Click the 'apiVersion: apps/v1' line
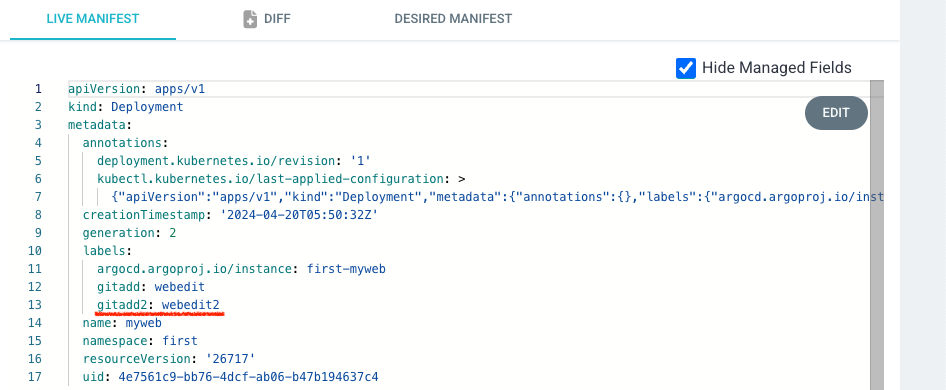 [x=137, y=89]
